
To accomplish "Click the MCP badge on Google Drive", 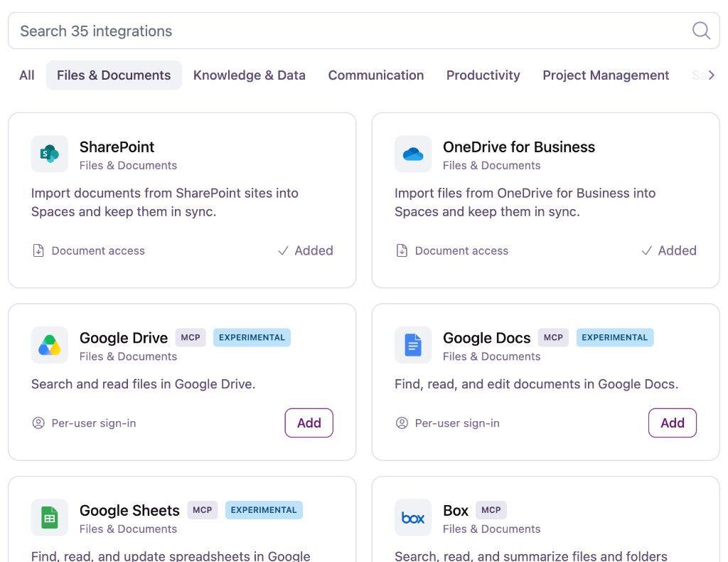I will click(x=191, y=338).
